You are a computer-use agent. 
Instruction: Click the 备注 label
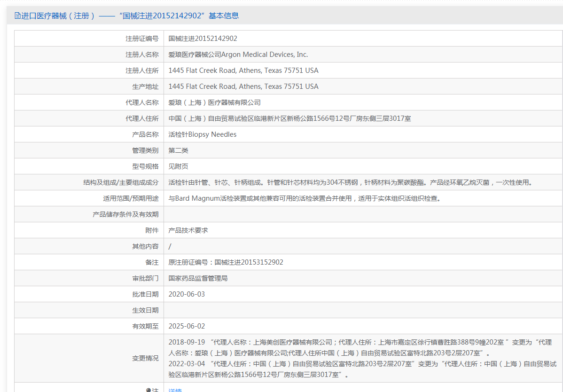tap(152, 262)
